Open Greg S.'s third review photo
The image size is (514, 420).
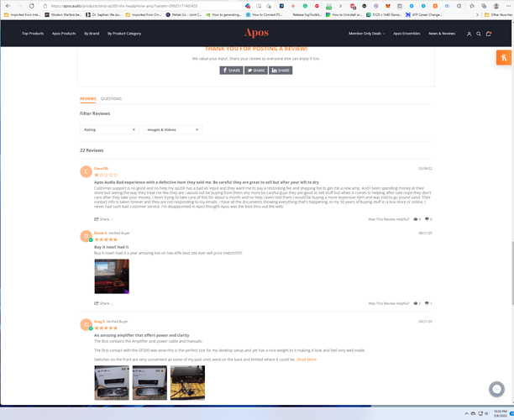187,383
